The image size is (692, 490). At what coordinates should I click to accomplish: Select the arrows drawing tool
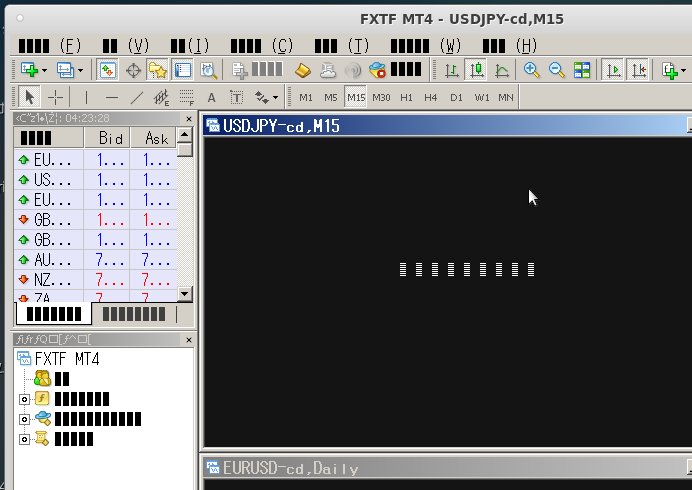coord(261,97)
